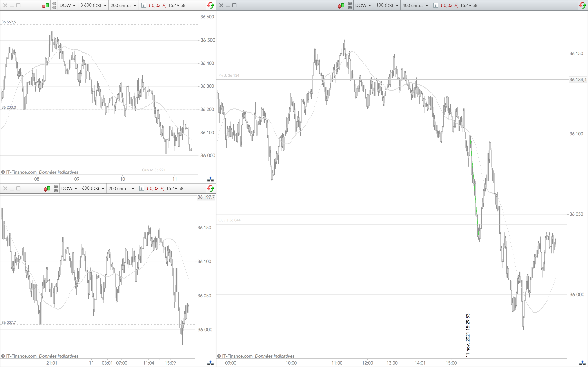The height and width of the screenshot is (367, 588).
Task: Click red-green trade arrows icon in 100 ticks chart
Action: [x=583, y=5]
